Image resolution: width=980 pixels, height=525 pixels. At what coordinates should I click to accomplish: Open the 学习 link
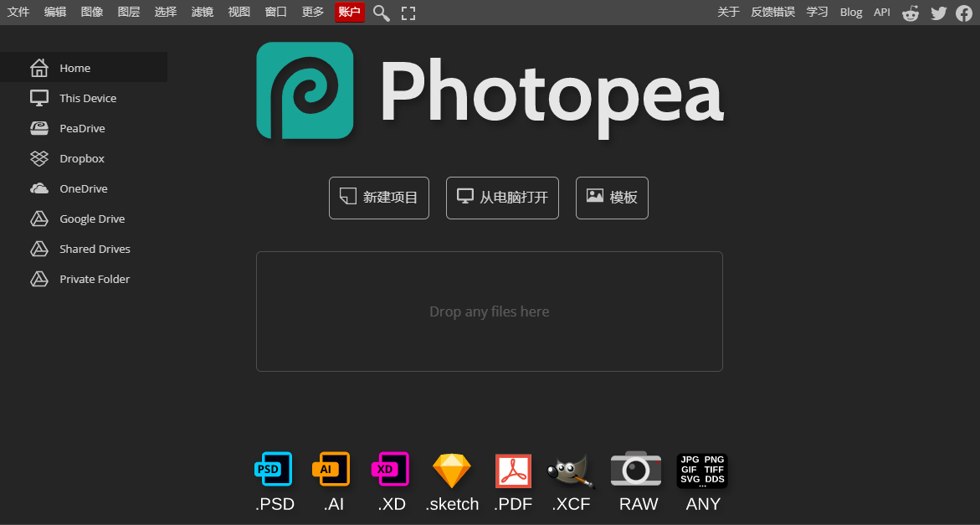pos(817,12)
